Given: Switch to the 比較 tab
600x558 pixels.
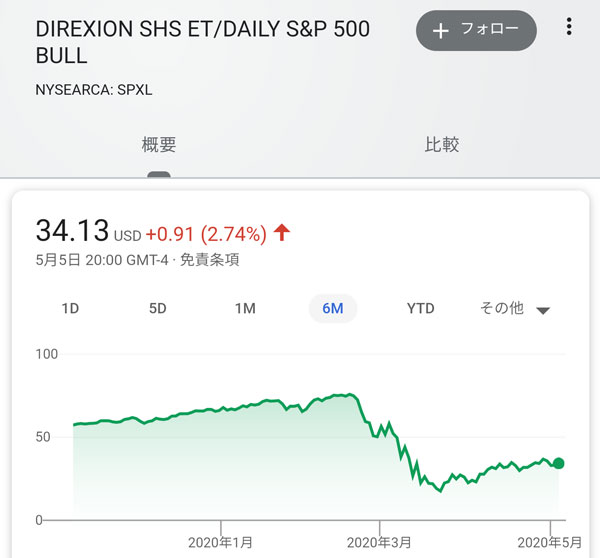Looking at the screenshot, I should [442, 144].
